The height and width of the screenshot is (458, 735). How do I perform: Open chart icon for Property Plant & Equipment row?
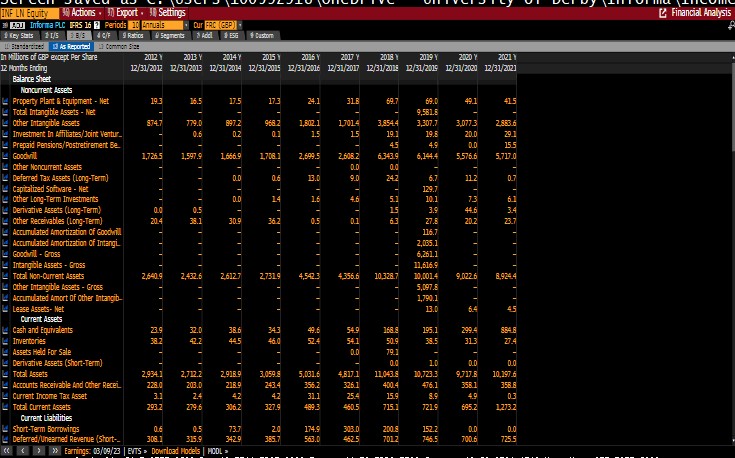[x=5, y=101]
